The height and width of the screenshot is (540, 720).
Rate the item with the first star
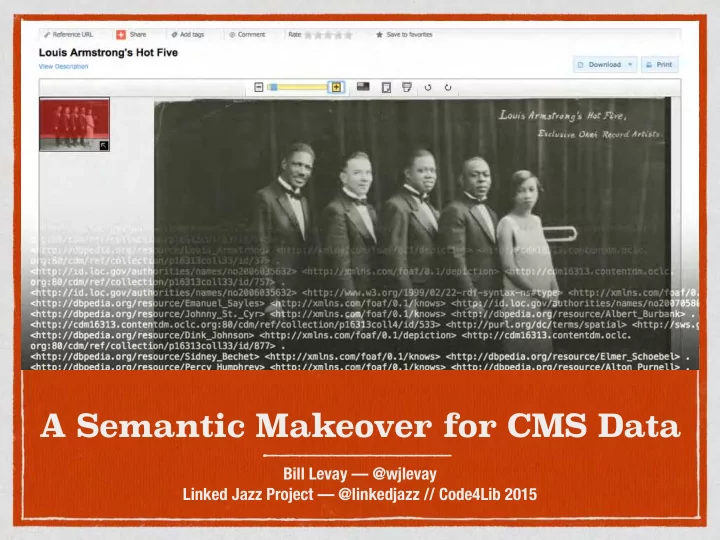(308, 35)
